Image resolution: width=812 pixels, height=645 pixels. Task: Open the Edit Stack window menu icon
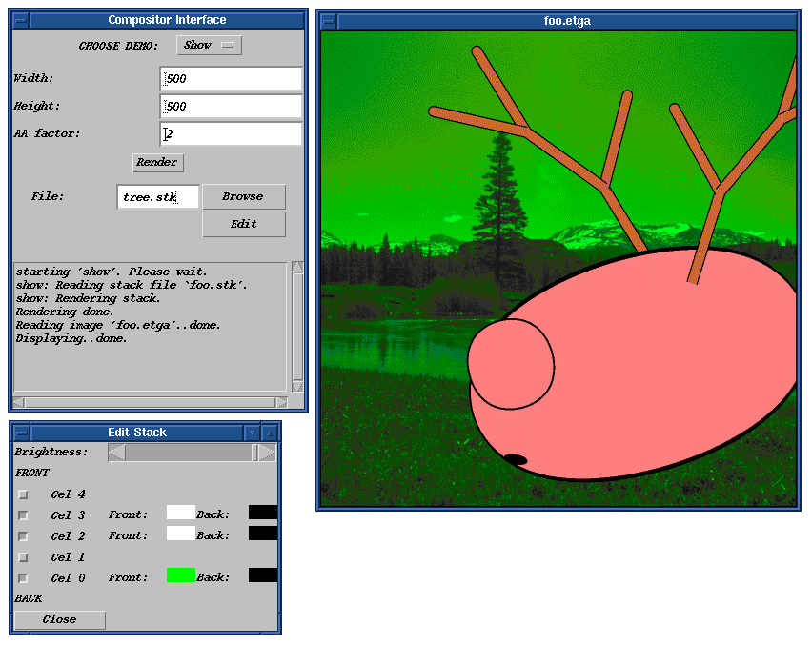[21, 433]
